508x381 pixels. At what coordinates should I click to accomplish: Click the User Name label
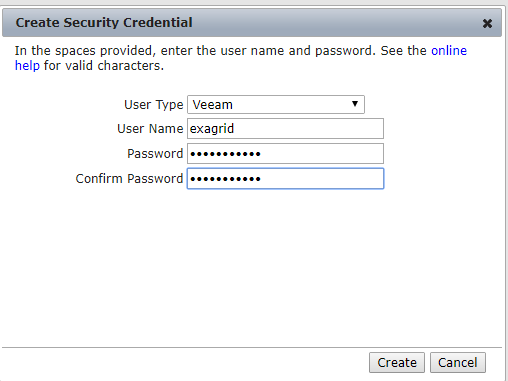pos(150,129)
